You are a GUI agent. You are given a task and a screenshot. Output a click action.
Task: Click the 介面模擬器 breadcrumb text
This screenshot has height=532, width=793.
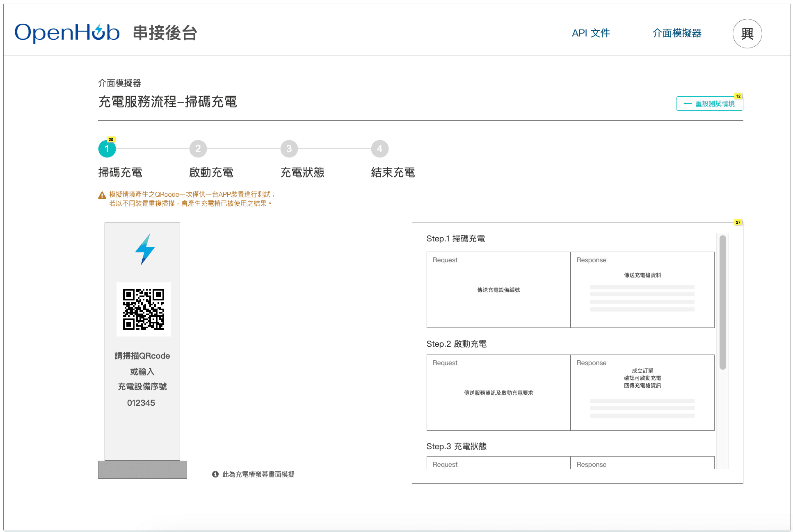(x=119, y=83)
